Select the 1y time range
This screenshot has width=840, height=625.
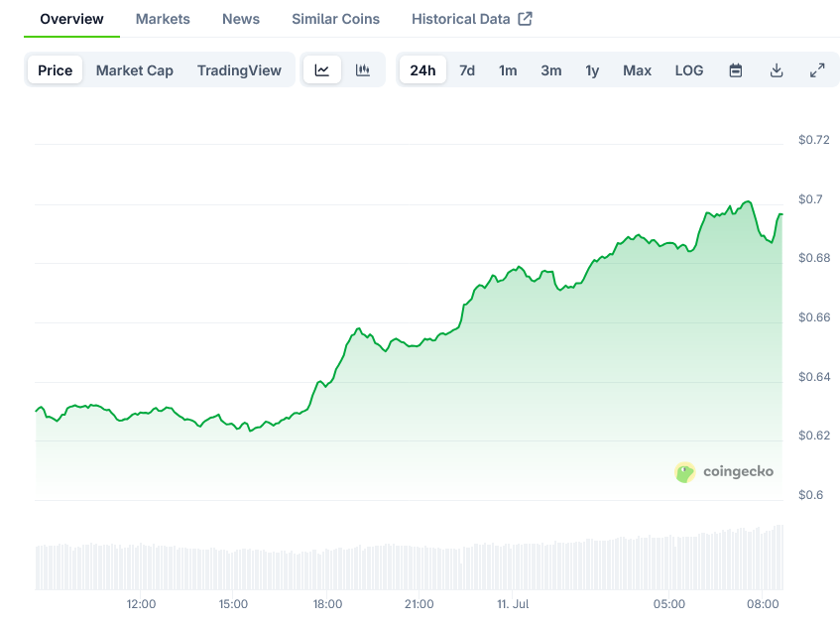tap(592, 70)
